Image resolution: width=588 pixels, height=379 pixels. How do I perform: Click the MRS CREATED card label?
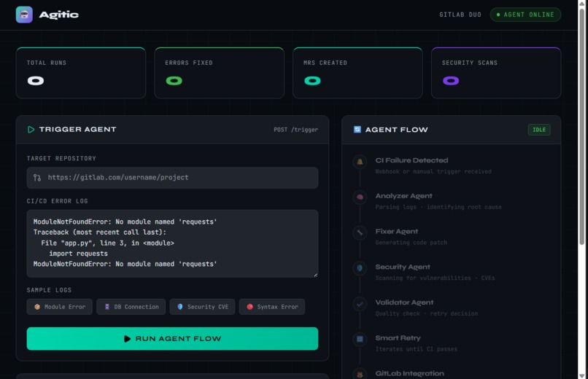click(x=325, y=63)
